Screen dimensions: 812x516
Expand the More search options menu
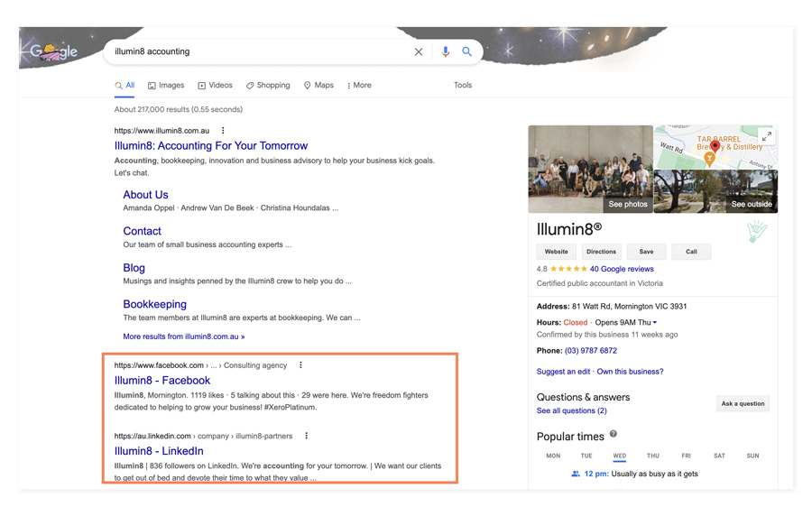[359, 86]
